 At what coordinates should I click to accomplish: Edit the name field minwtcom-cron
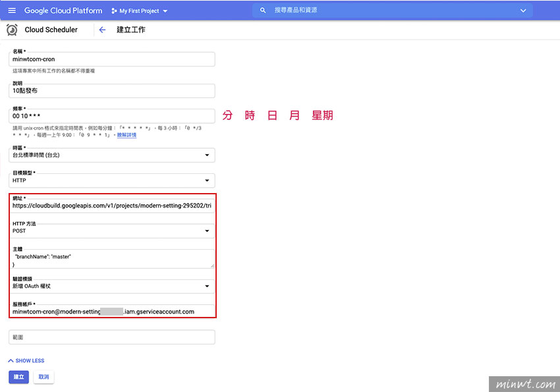tap(112, 59)
